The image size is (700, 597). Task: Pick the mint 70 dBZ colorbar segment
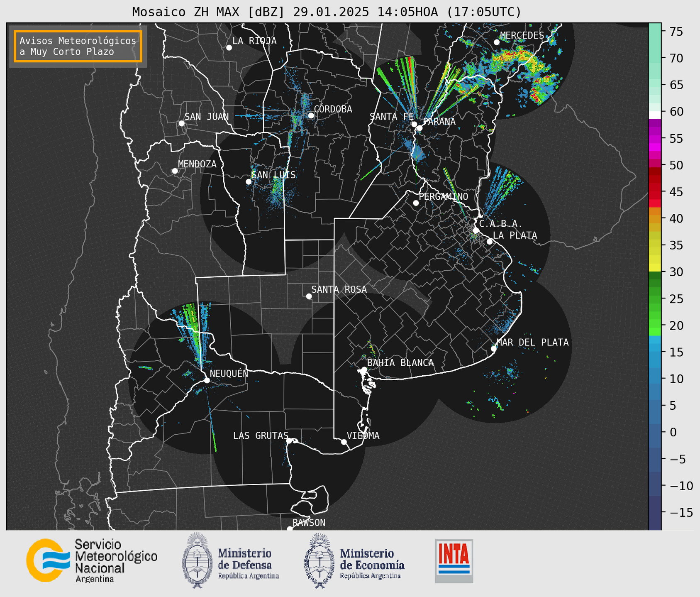655,58
